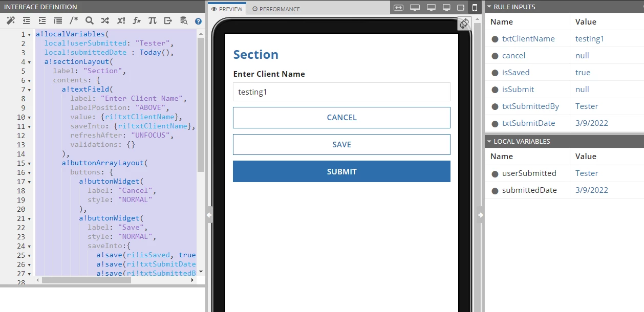This screenshot has width=644, height=312.
Task: Click the fx function icon
Action: click(137, 20)
